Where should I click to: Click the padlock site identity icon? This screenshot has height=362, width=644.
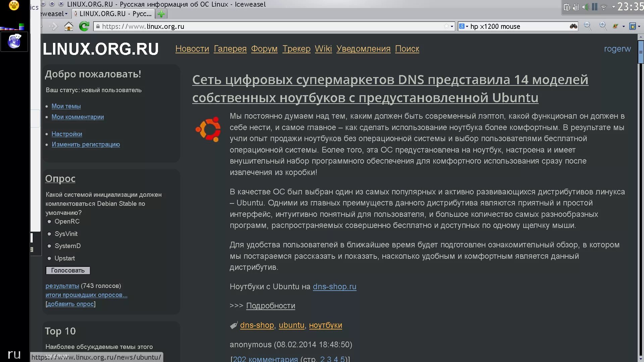(98, 26)
